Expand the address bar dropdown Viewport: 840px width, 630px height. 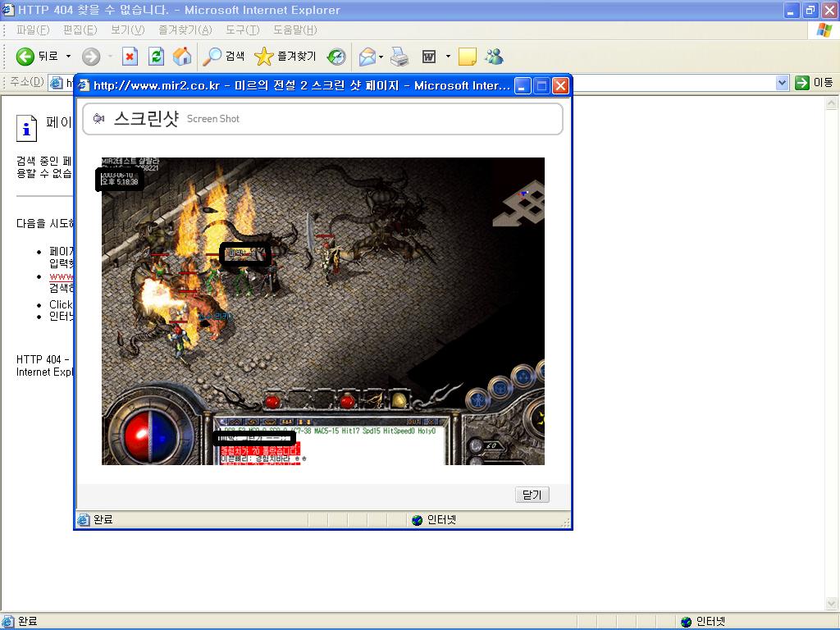point(782,83)
